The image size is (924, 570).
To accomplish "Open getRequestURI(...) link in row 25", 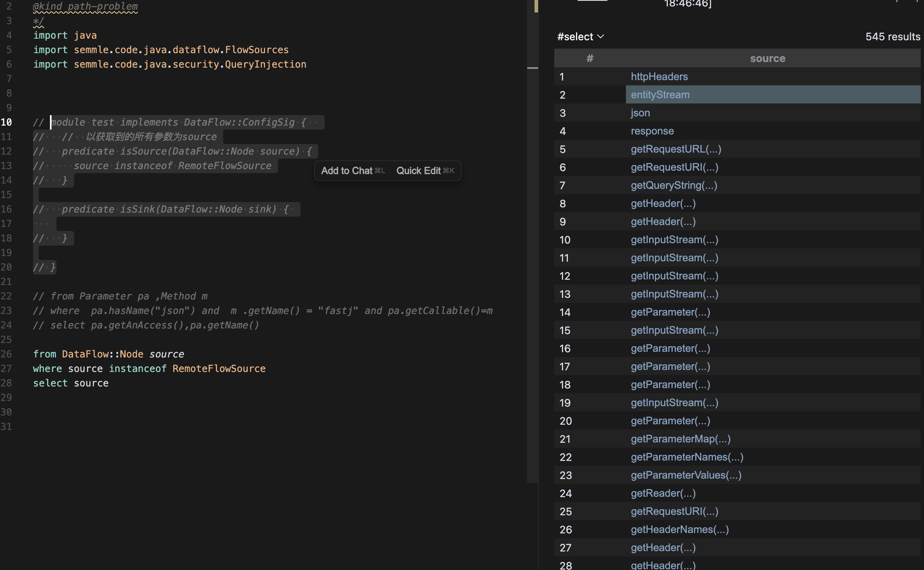I will pos(675,511).
